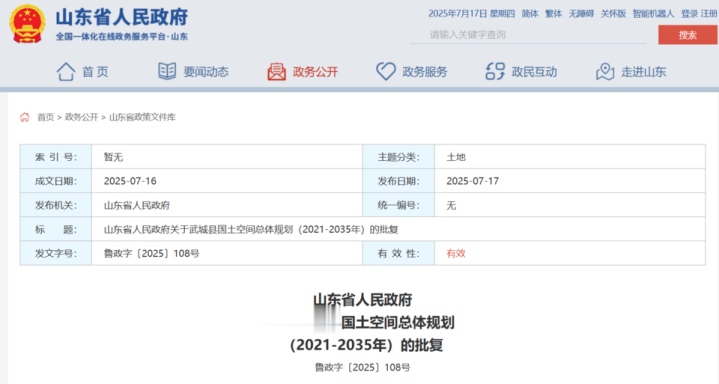Click the date text 2025年7月17日 星期四
719x384 pixels.
471,14
